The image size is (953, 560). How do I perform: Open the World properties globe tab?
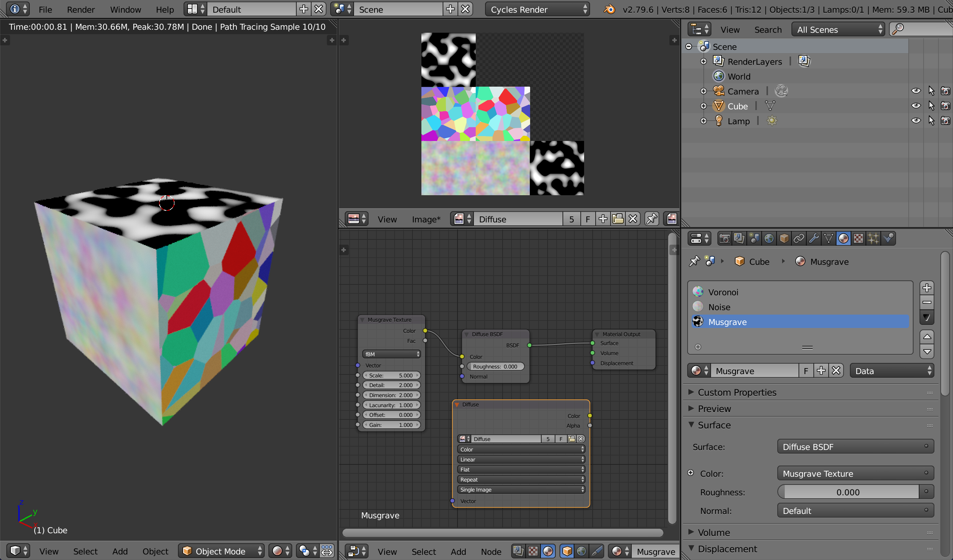[769, 238]
